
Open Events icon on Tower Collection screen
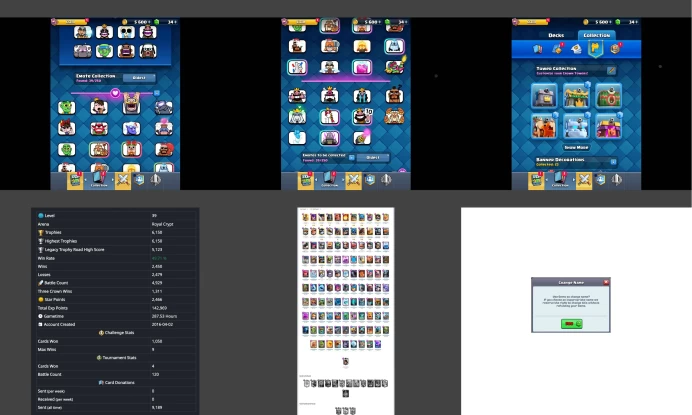pyautogui.click(x=617, y=180)
